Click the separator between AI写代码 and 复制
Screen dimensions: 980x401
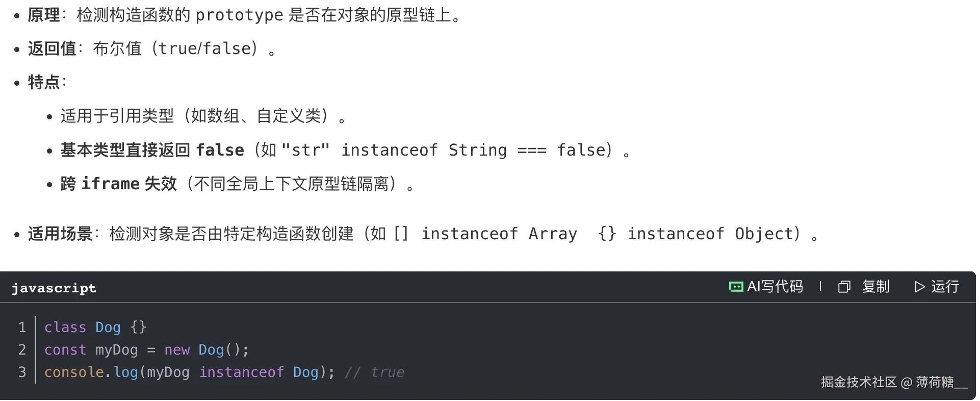pos(820,287)
